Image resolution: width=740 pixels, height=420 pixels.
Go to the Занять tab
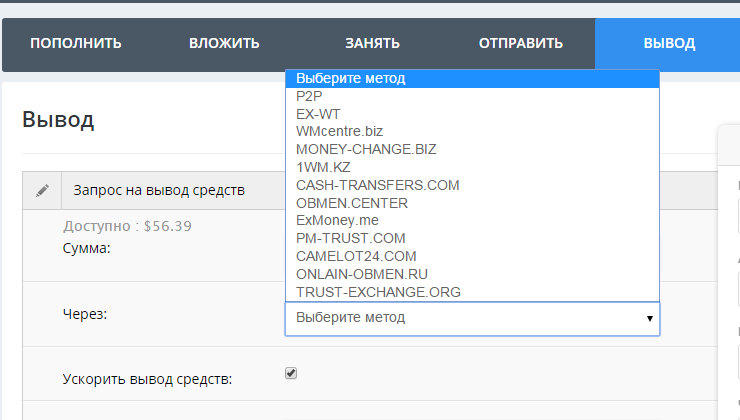click(372, 44)
